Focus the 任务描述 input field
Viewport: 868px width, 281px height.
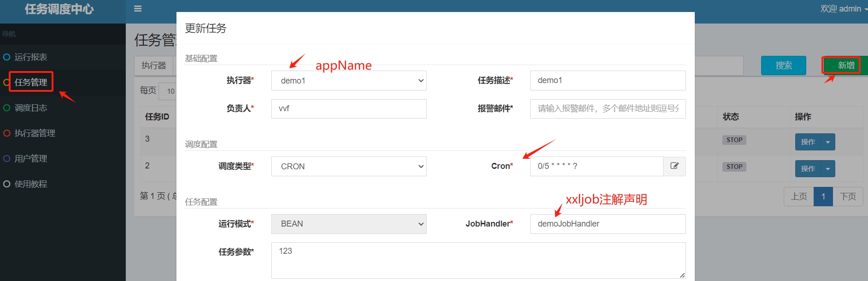click(x=608, y=80)
